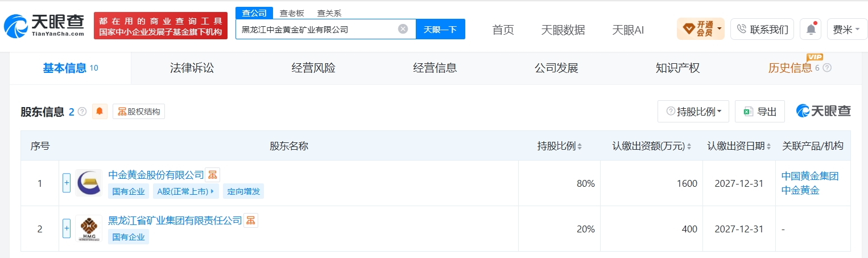Viewport: 868px width, 258px height.
Task: Open 天眼AI in the top navigation
Action: [628, 30]
